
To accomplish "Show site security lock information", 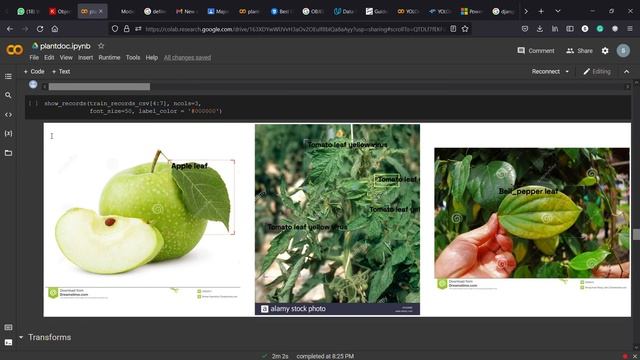I will click(x=127, y=29).
